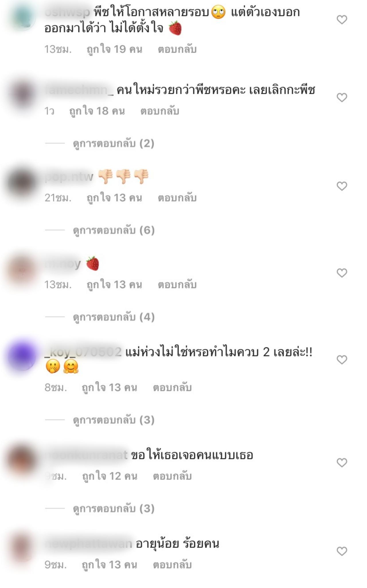367x588 pixels.
Task: Open the purple profile avatar
Action: click(22, 355)
